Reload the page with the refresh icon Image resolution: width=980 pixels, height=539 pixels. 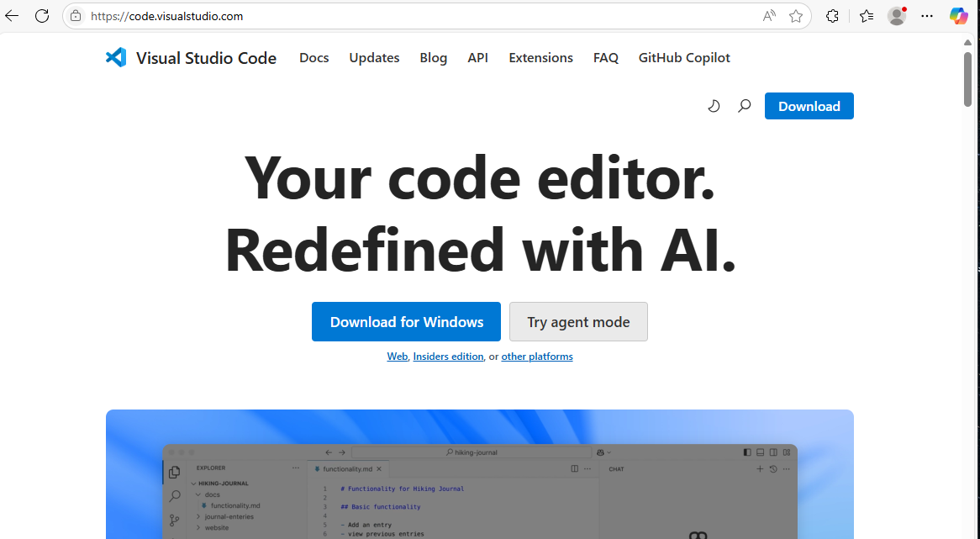click(x=42, y=16)
